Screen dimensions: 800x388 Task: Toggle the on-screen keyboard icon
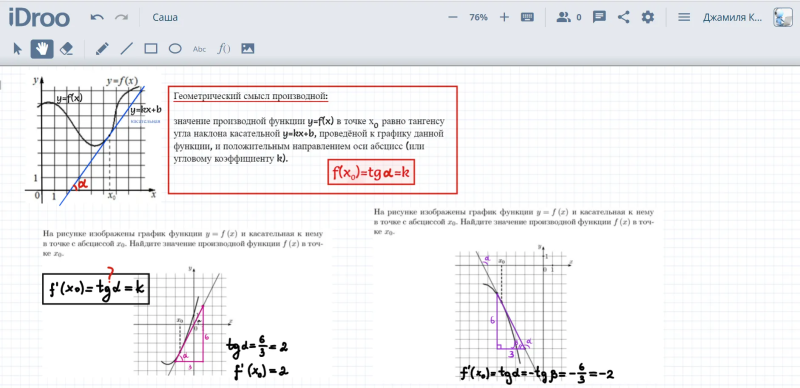coord(527,17)
